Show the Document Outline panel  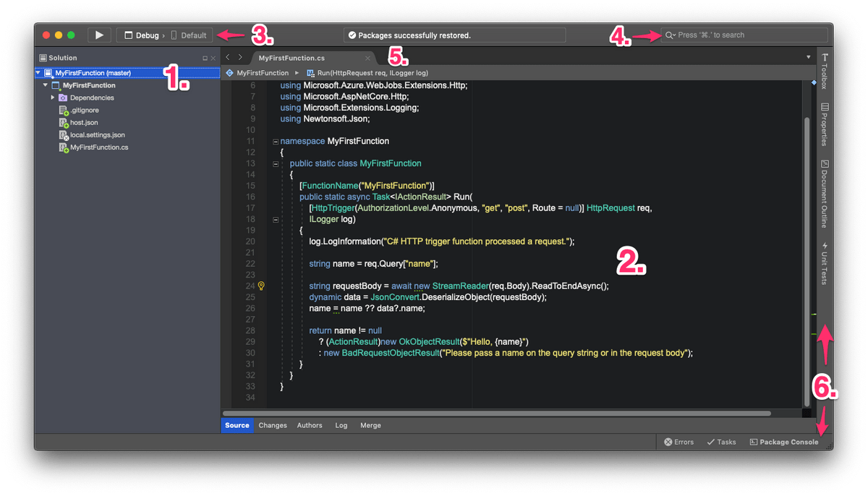[825, 193]
